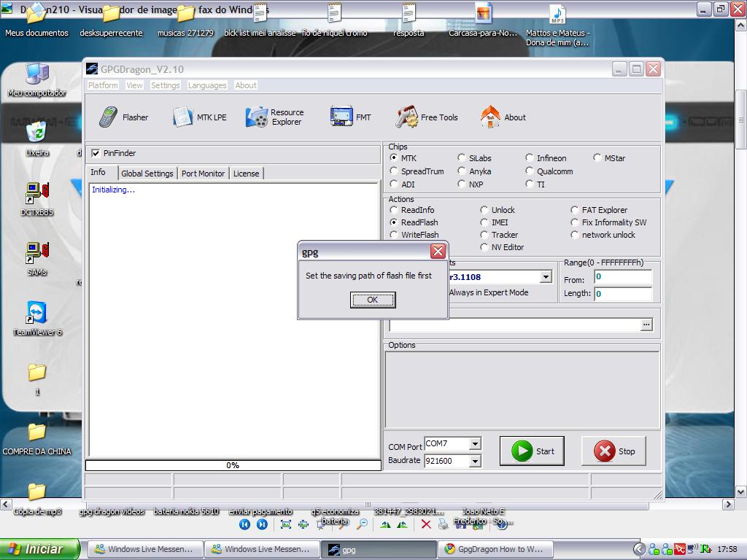Open the Flasher tool in GPGDragon
747x560 pixels.
pyautogui.click(x=124, y=117)
